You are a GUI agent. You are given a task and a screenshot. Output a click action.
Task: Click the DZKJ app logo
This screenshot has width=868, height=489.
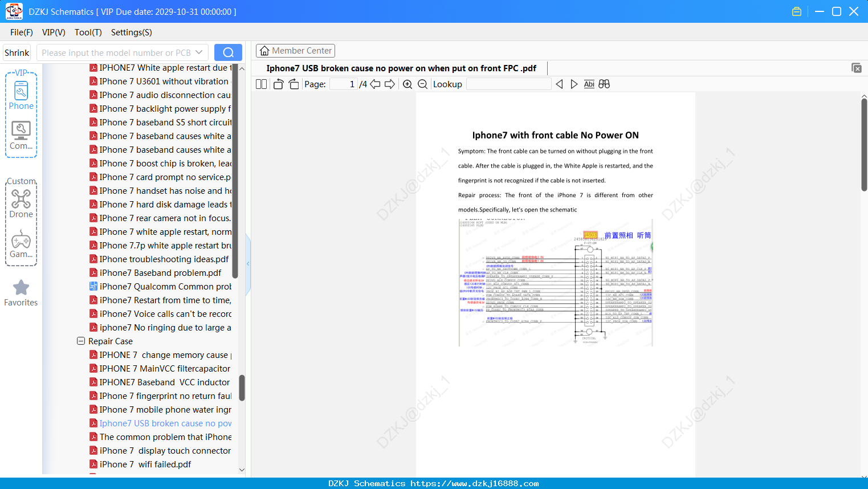(14, 11)
